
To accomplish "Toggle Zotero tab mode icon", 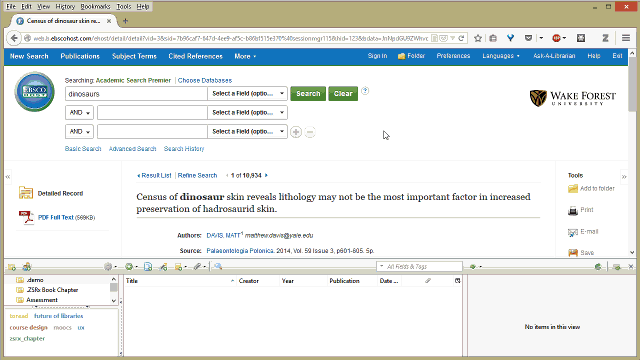I will pyautogui.click(x=617, y=267).
